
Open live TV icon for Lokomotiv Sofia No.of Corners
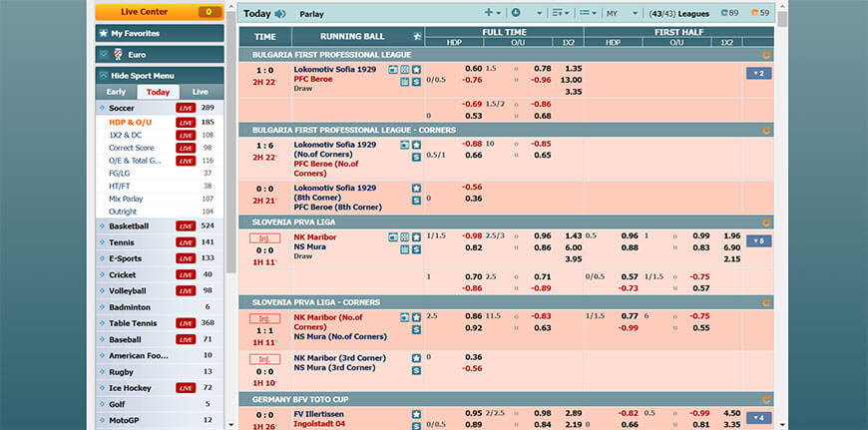click(405, 145)
